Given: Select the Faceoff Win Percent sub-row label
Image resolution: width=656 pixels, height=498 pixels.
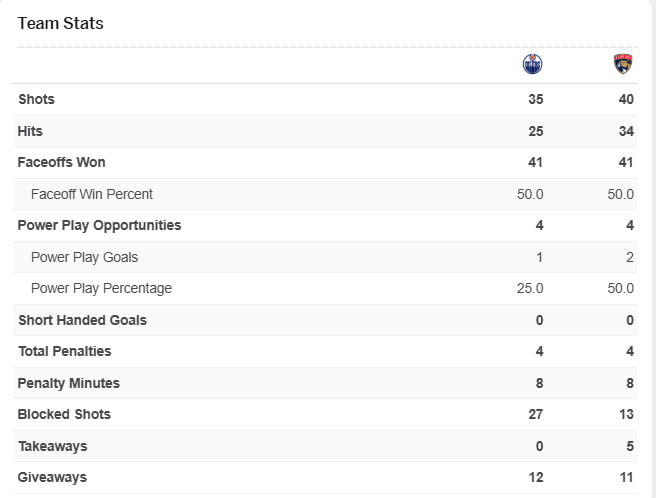Looking at the screenshot, I should (92, 194).
